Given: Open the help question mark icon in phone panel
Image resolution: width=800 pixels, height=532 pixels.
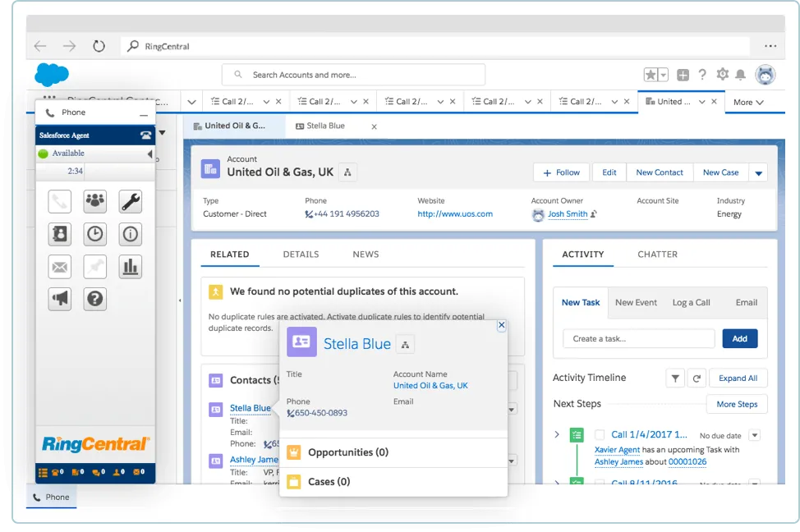Looking at the screenshot, I should [95, 299].
